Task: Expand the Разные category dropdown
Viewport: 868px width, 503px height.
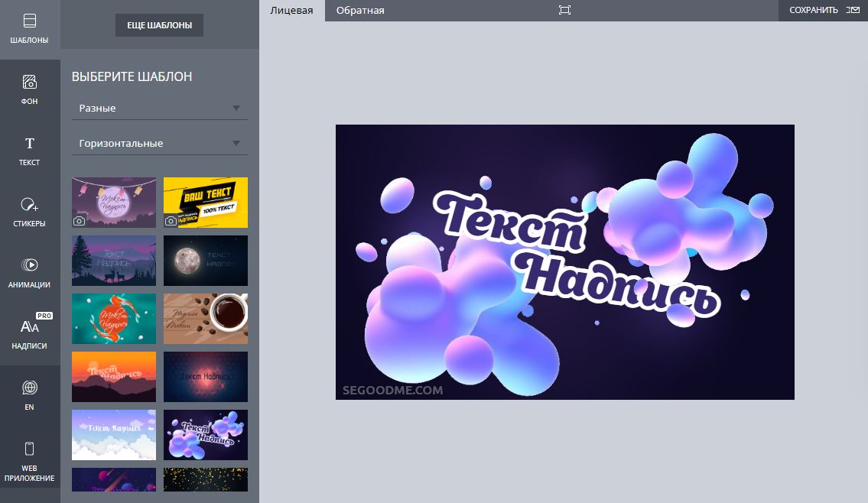Action: pos(159,108)
